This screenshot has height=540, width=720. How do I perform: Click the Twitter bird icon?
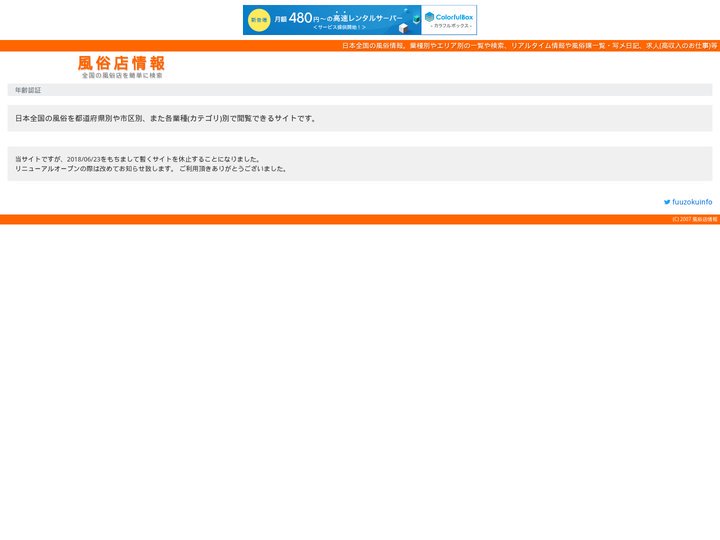pyautogui.click(x=667, y=202)
